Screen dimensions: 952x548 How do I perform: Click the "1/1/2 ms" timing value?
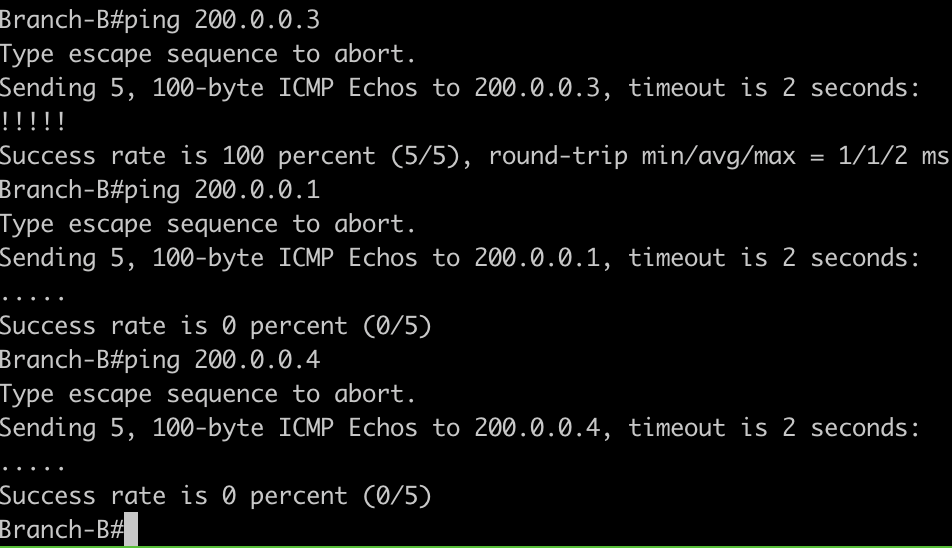click(x=886, y=156)
